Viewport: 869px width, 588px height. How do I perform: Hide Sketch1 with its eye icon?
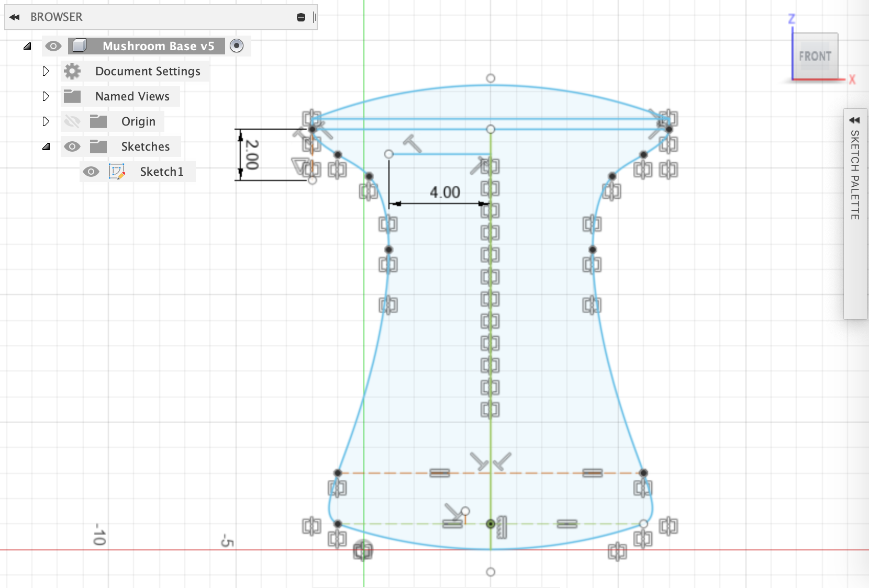(91, 172)
